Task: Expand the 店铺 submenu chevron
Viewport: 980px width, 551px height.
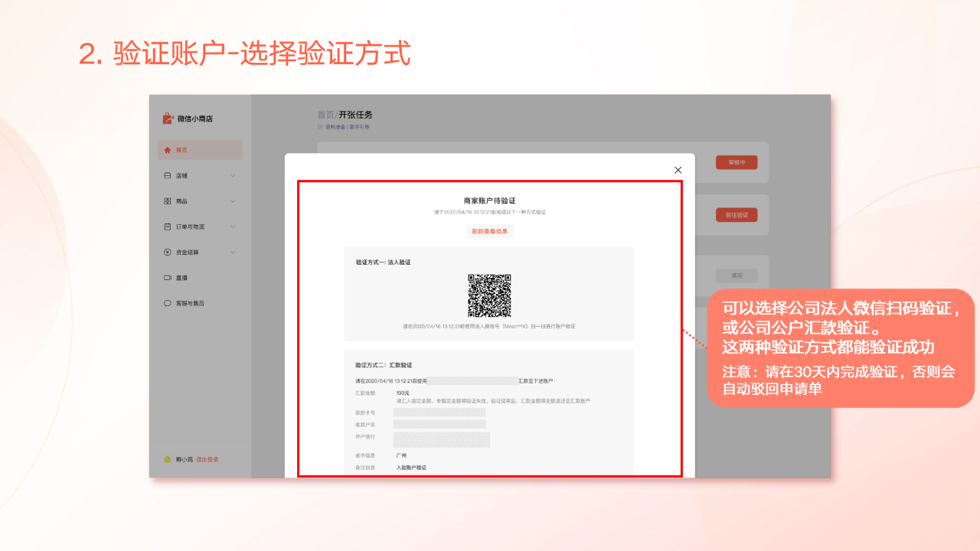Action: [233, 175]
